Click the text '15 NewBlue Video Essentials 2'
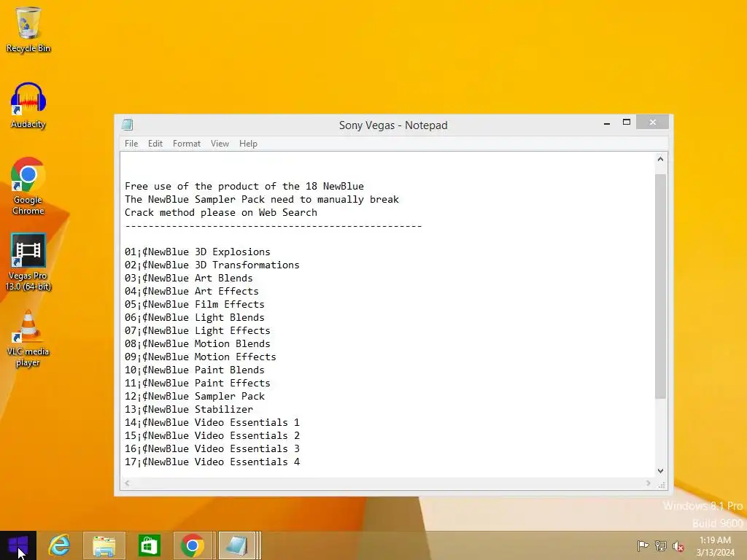 pos(212,436)
